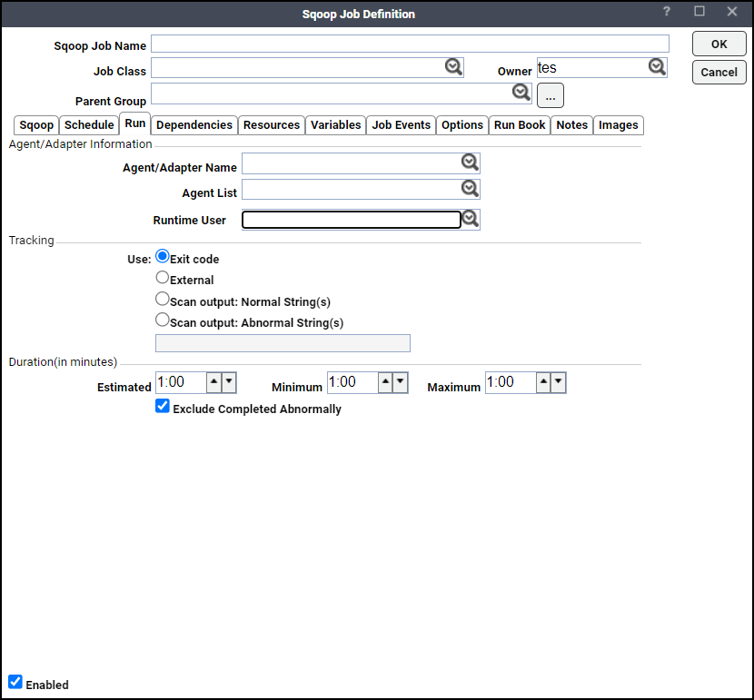Screen dimensions: 754x700
Task: Switch to the Options tab
Action: (x=462, y=125)
